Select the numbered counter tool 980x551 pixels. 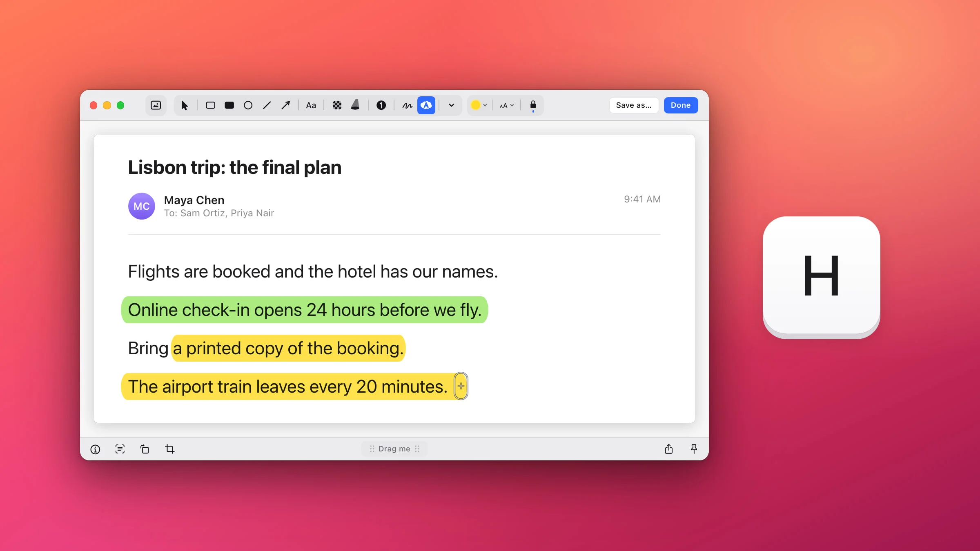pos(381,105)
